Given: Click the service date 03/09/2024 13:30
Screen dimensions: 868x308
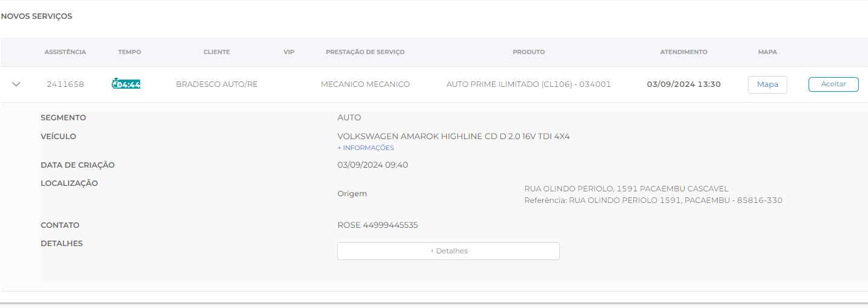Looking at the screenshot, I should pyautogui.click(x=684, y=84).
